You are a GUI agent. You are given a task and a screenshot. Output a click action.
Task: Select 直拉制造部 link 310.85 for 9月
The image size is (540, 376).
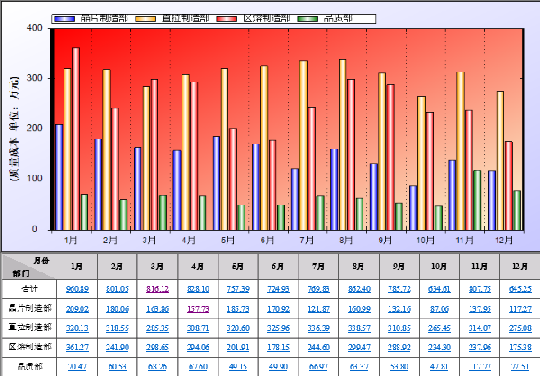pos(399,328)
